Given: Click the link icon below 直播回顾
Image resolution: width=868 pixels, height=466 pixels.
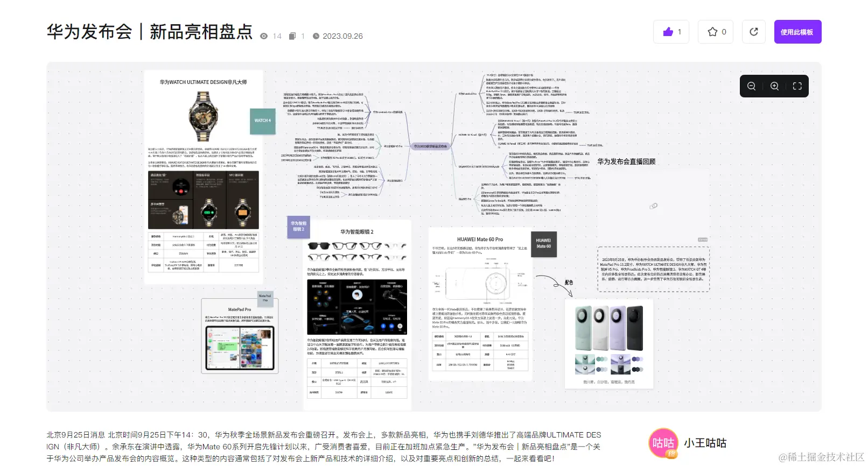Looking at the screenshot, I should coord(653,206).
